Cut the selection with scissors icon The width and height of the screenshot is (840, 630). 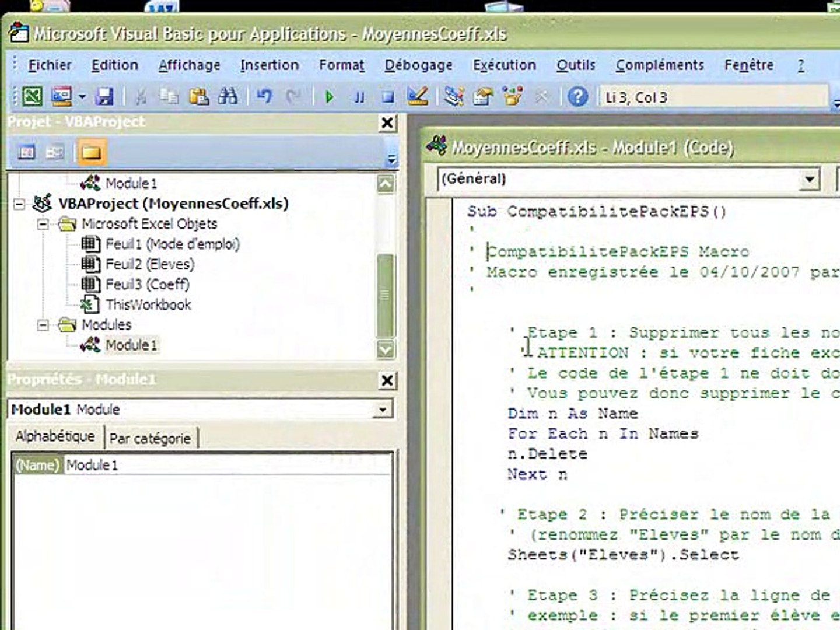tap(141, 96)
